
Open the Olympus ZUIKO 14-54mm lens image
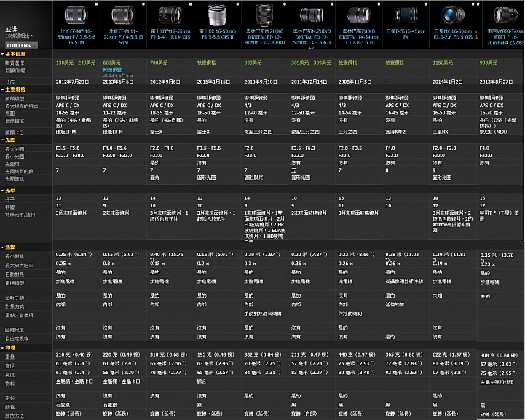[x=358, y=15]
